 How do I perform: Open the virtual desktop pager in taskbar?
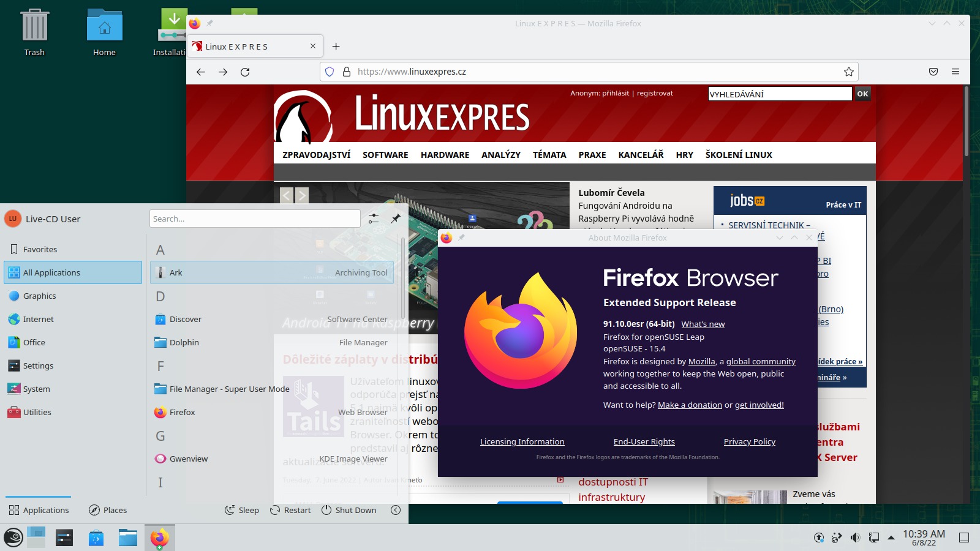(x=36, y=538)
